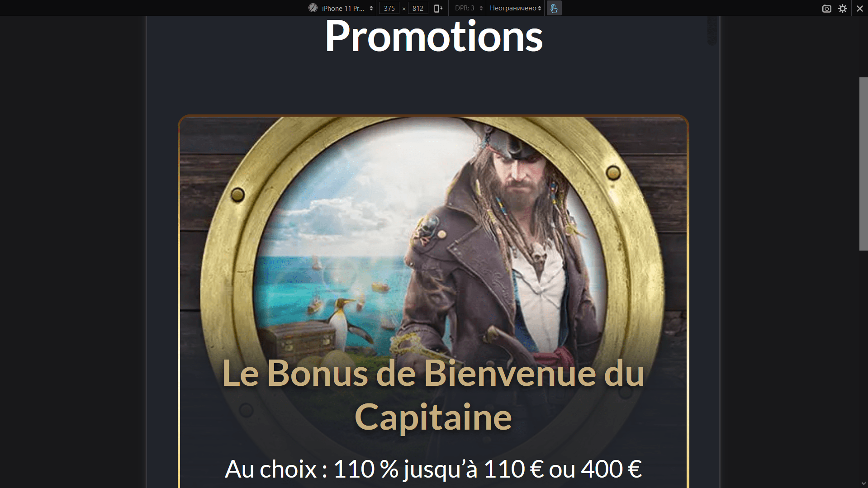
Task: Open responsive design settings gear
Action: (x=843, y=9)
